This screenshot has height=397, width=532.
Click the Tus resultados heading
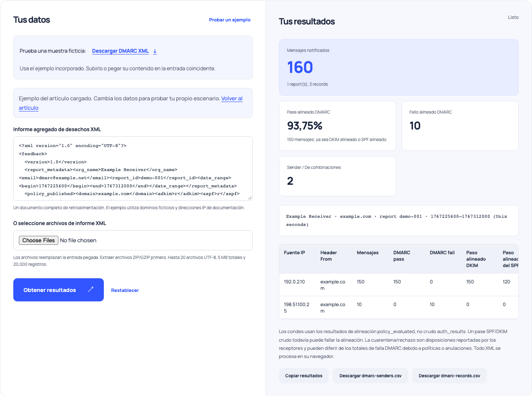click(x=307, y=21)
